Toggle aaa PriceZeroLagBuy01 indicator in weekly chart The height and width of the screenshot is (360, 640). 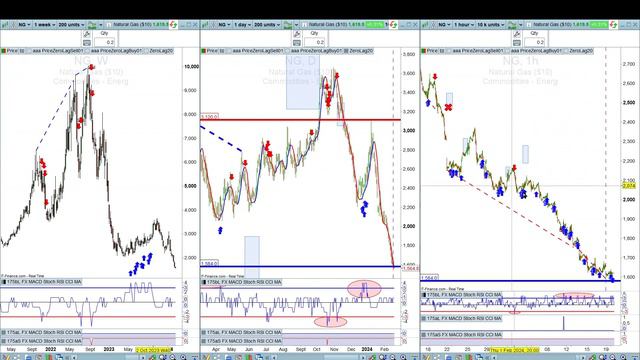click(x=114, y=51)
